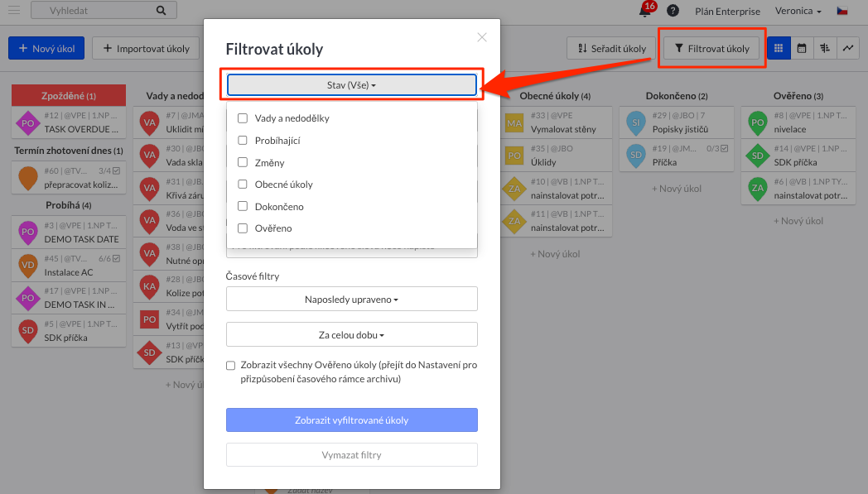Open the Za celou dobu dropdown
This screenshot has height=494, width=868.
coord(351,334)
